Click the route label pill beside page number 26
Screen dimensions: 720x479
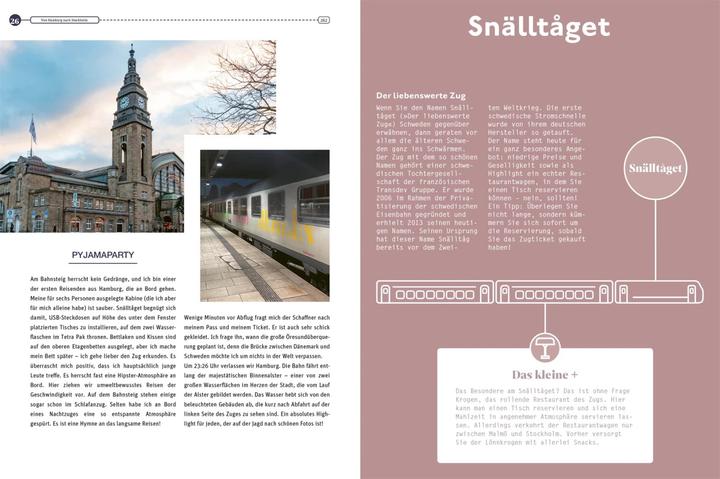pos(64,20)
